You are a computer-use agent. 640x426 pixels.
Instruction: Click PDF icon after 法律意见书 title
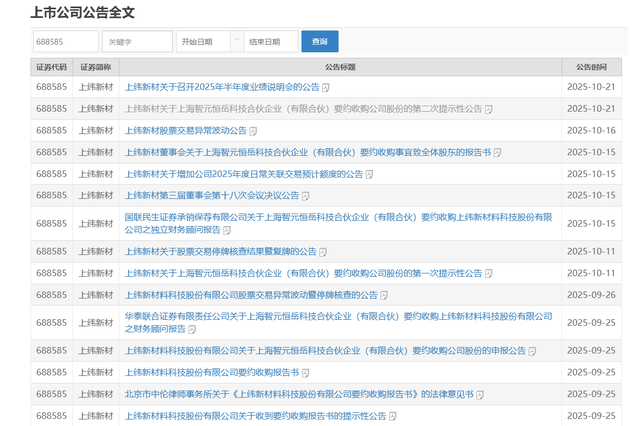[480, 395]
